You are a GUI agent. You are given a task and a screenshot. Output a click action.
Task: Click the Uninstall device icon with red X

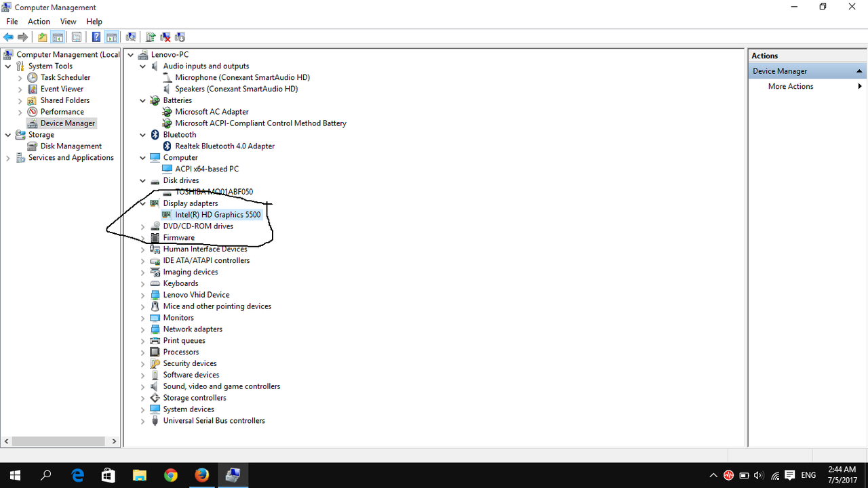tap(165, 37)
